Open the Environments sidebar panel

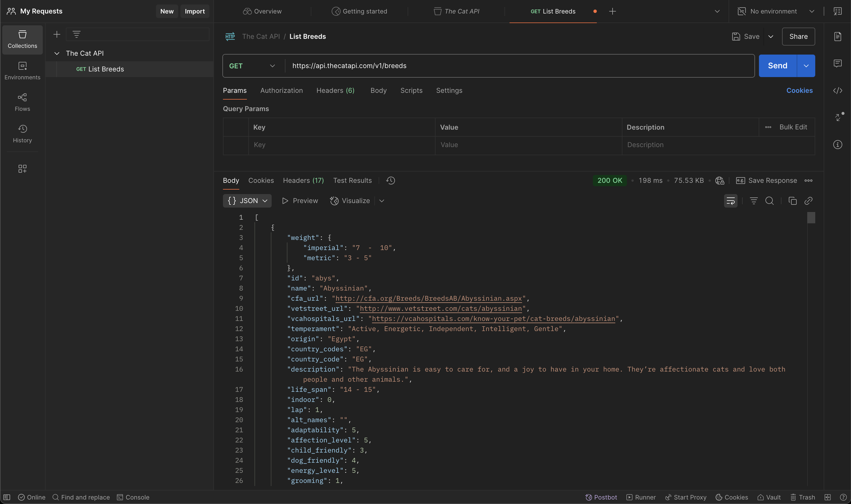click(x=23, y=71)
